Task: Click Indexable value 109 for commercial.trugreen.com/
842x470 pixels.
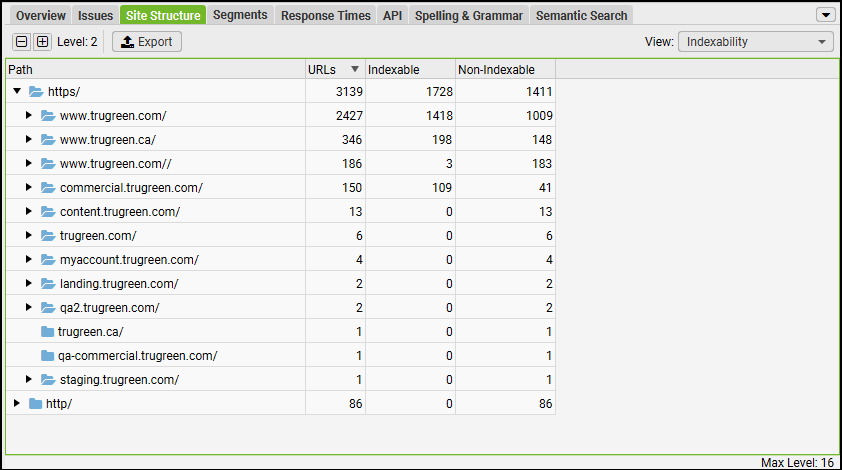Action: 442,187
